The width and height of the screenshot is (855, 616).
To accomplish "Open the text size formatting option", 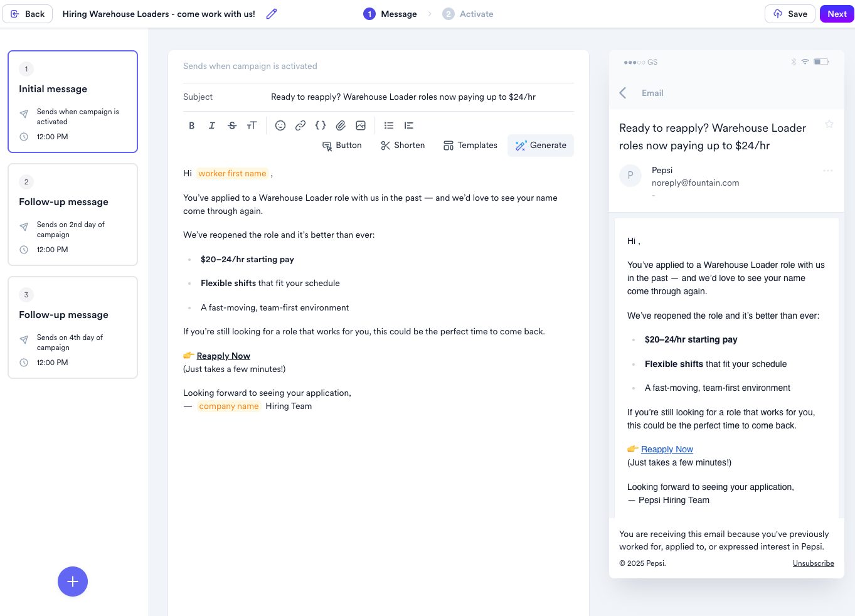I will click(252, 125).
